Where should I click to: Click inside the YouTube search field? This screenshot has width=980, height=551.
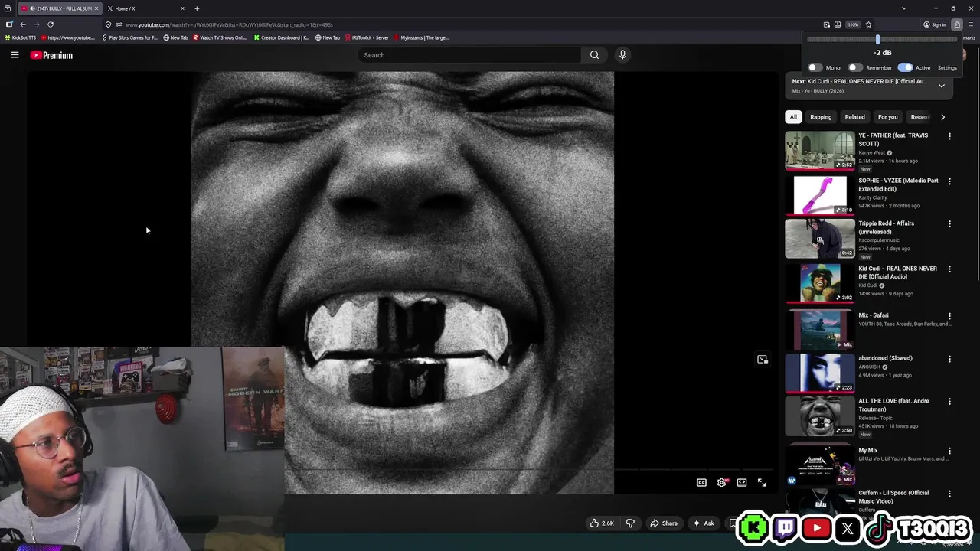pyautogui.click(x=469, y=55)
